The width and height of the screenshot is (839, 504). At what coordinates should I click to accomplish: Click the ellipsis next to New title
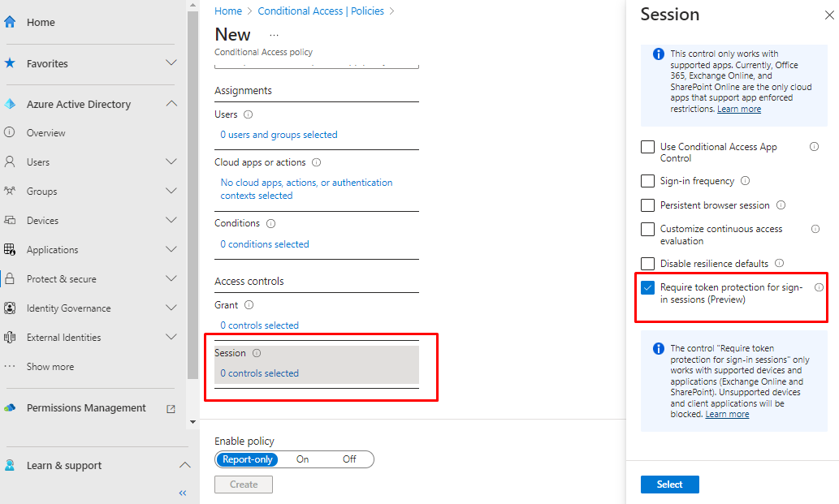click(274, 35)
